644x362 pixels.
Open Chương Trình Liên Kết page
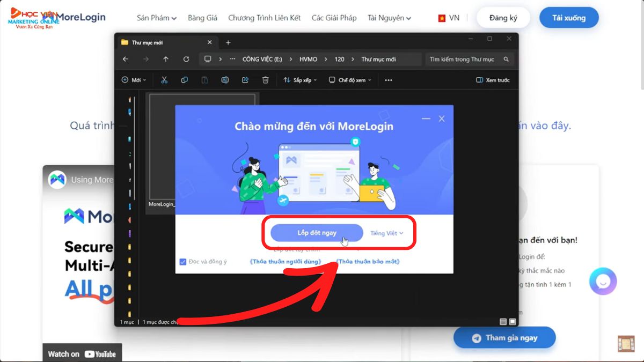265,18
